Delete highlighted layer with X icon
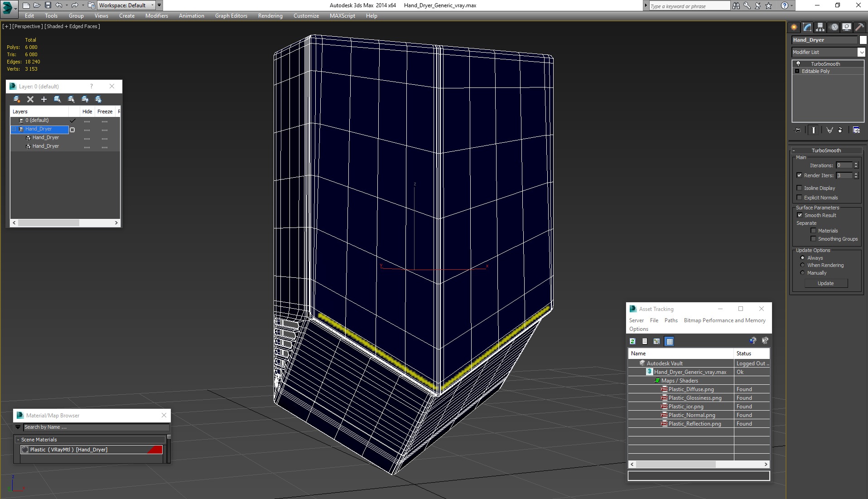 click(30, 99)
